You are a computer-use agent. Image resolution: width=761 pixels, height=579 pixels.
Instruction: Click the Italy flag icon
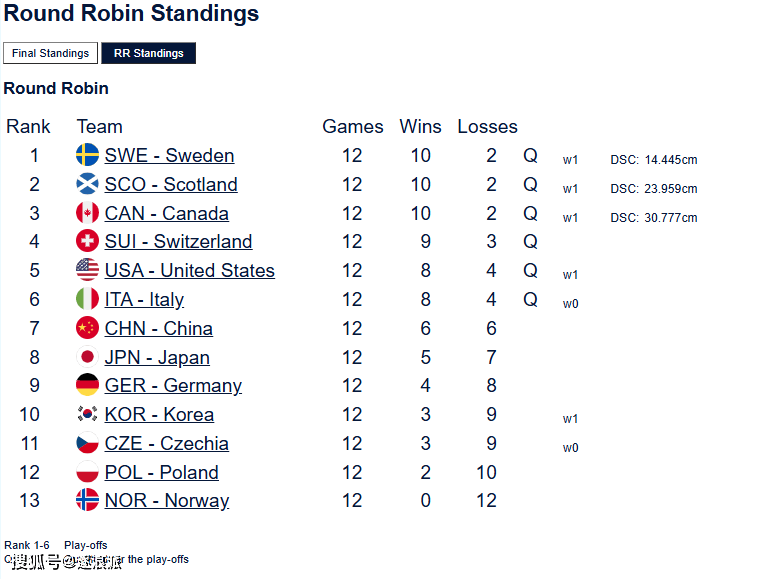tap(87, 299)
